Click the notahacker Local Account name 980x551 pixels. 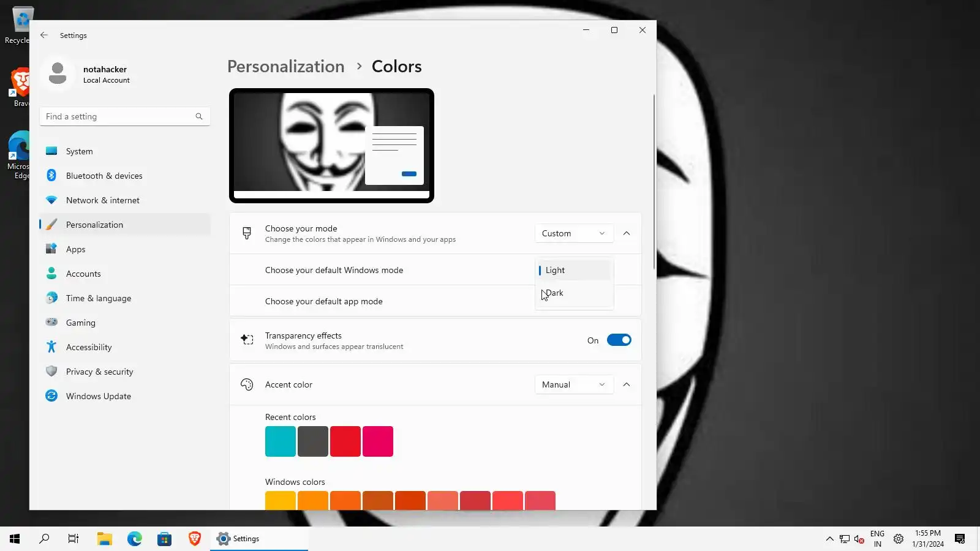(x=106, y=74)
